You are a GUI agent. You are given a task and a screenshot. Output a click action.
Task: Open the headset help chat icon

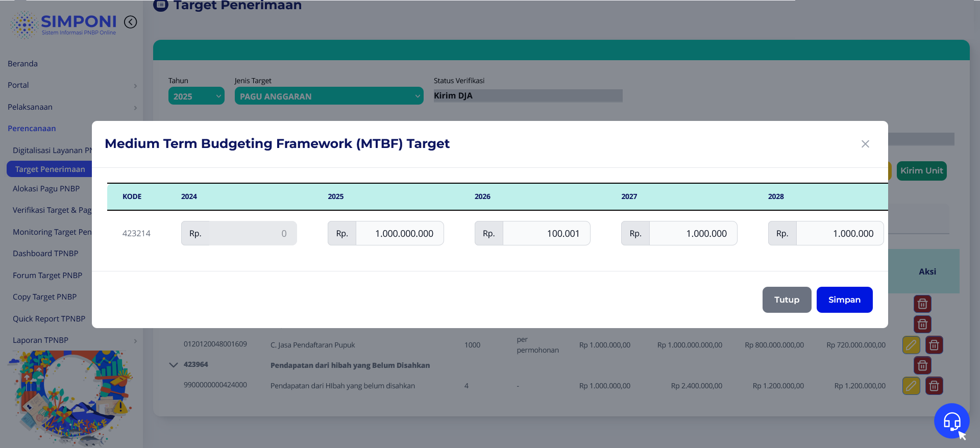(x=951, y=421)
